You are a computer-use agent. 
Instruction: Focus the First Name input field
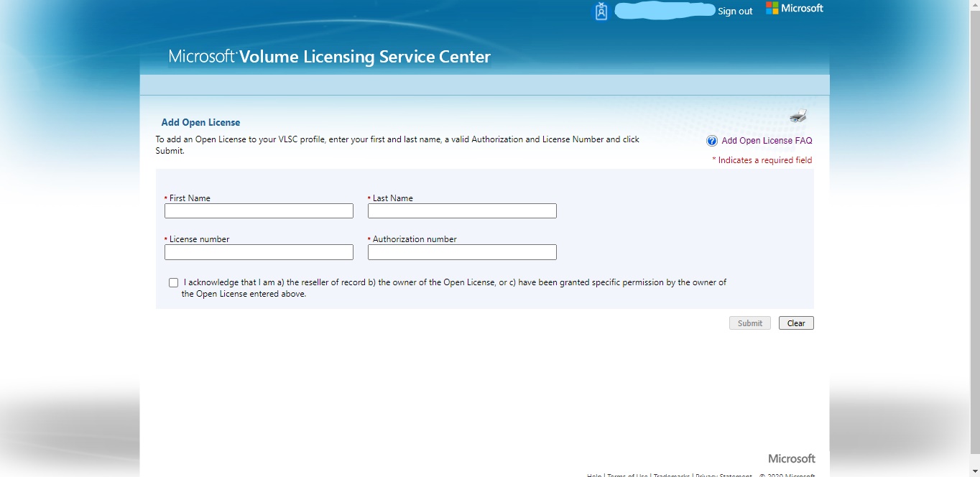259,210
